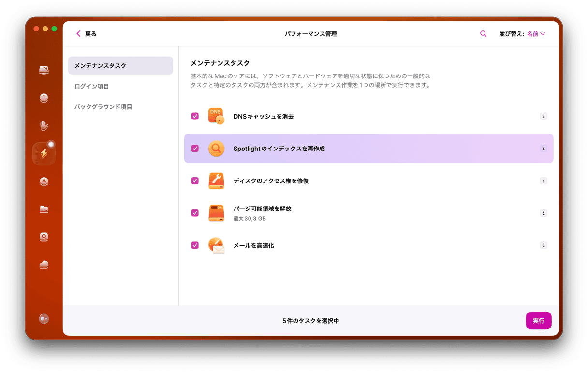
Task: Show info for パージ可能領域を解放
Action: pyautogui.click(x=544, y=213)
